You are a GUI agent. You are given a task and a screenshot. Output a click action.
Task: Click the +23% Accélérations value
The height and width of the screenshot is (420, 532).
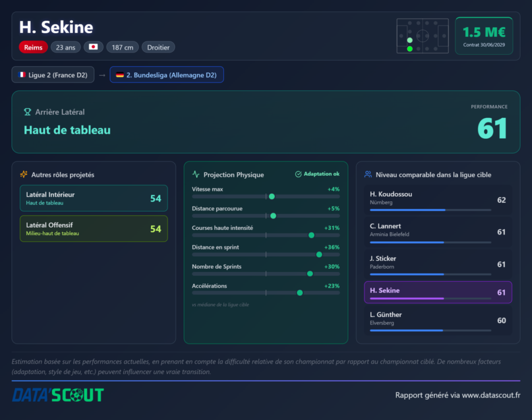(332, 286)
